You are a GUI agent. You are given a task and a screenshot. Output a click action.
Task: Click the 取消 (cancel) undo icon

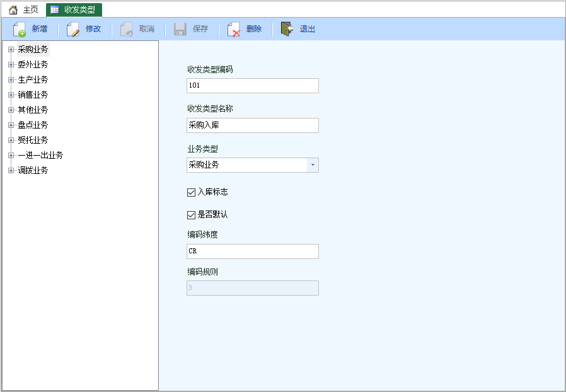pos(126,29)
